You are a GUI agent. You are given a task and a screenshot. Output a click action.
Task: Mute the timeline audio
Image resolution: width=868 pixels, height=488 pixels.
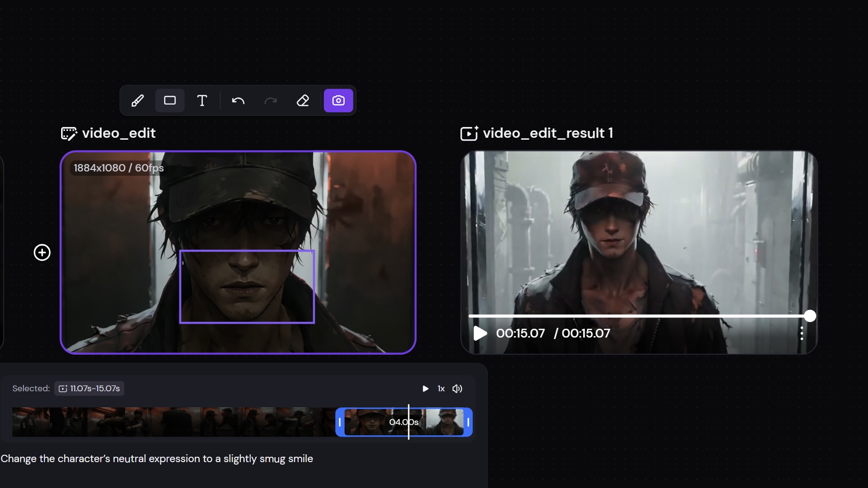point(457,388)
